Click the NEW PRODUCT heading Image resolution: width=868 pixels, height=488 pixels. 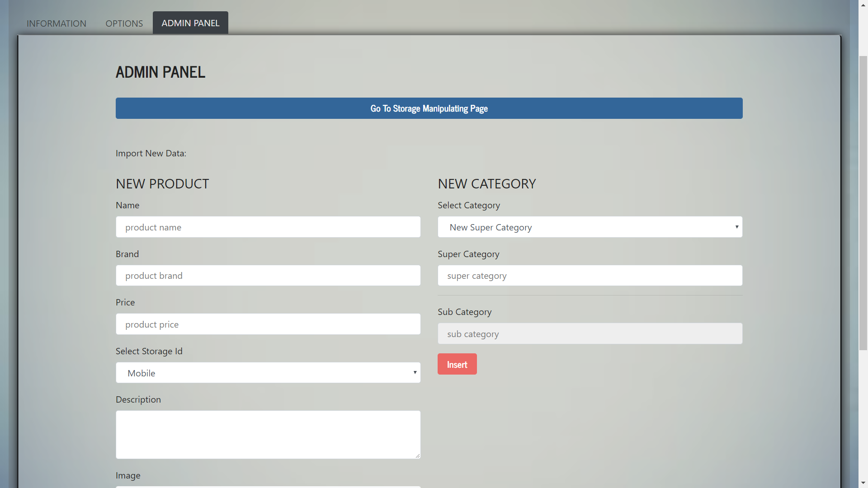162,184
